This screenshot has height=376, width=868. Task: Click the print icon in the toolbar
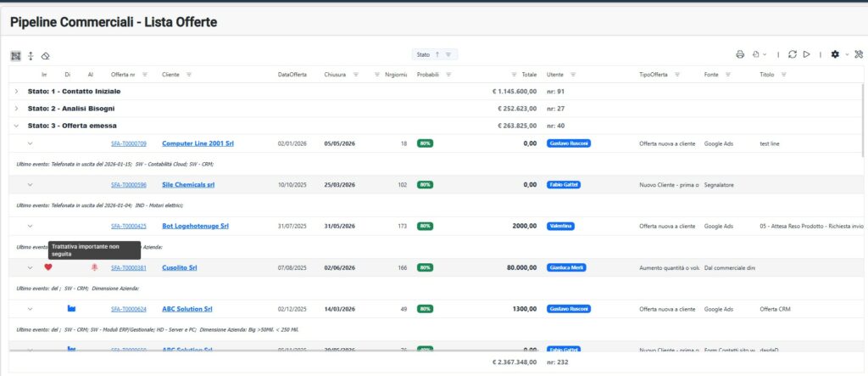[740, 54]
